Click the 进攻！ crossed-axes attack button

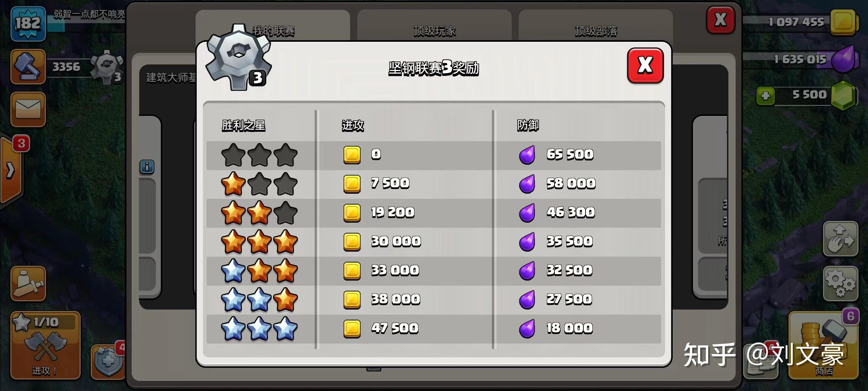pos(45,345)
